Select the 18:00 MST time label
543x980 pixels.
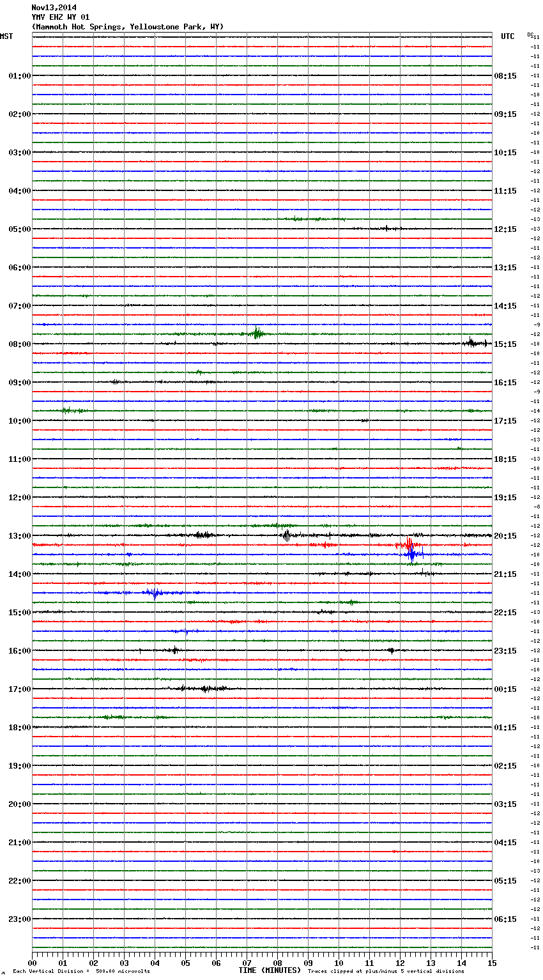pyautogui.click(x=20, y=728)
